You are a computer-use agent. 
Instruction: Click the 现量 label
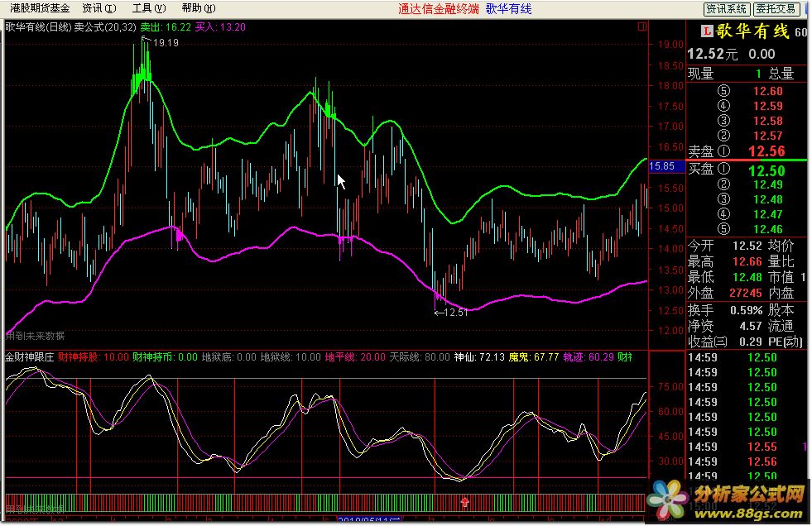tap(701, 74)
